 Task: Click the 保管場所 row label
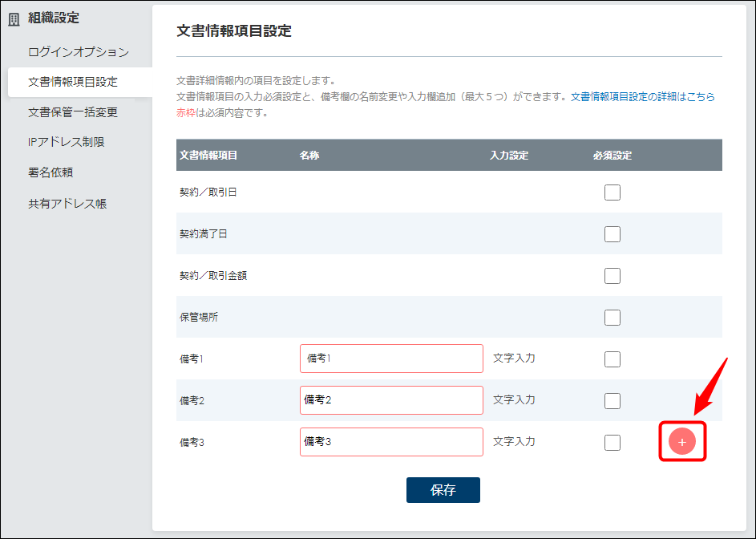pyautogui.click(x=199, y=318)
